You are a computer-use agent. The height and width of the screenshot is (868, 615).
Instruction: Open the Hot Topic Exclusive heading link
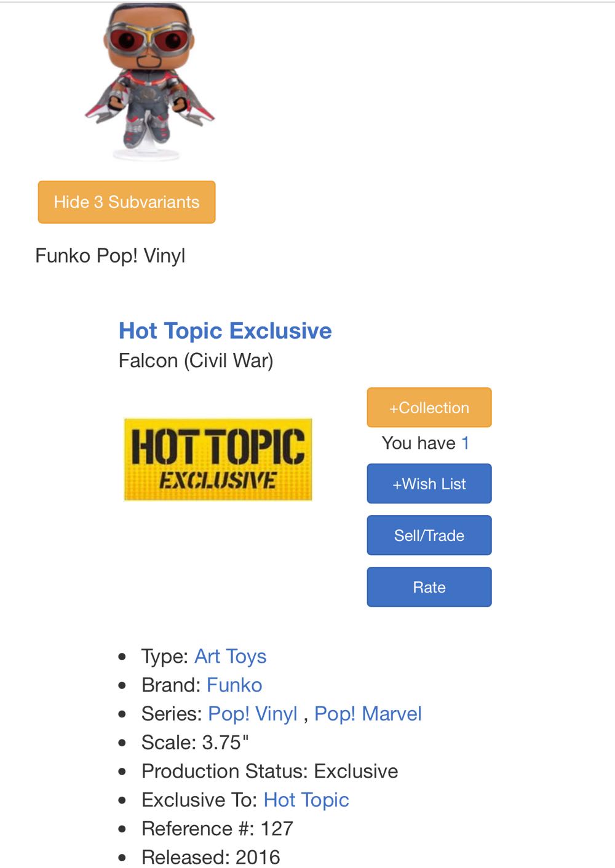tap(225, 331)
